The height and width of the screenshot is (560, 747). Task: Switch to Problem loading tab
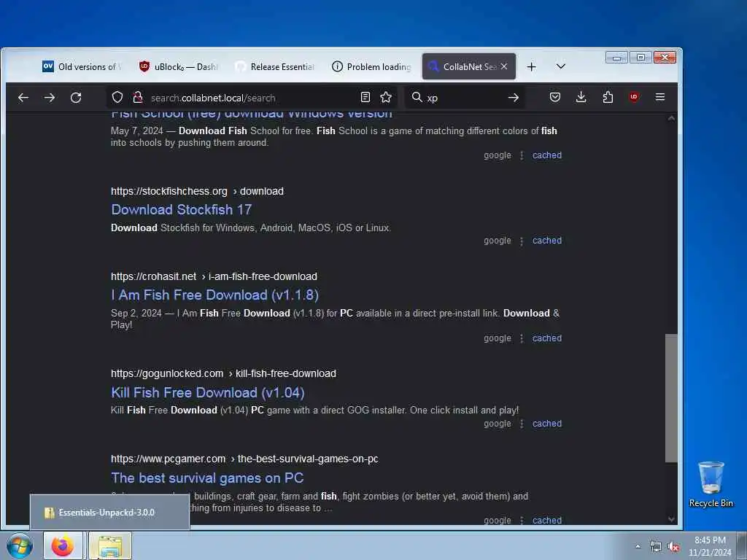point(371,66)
